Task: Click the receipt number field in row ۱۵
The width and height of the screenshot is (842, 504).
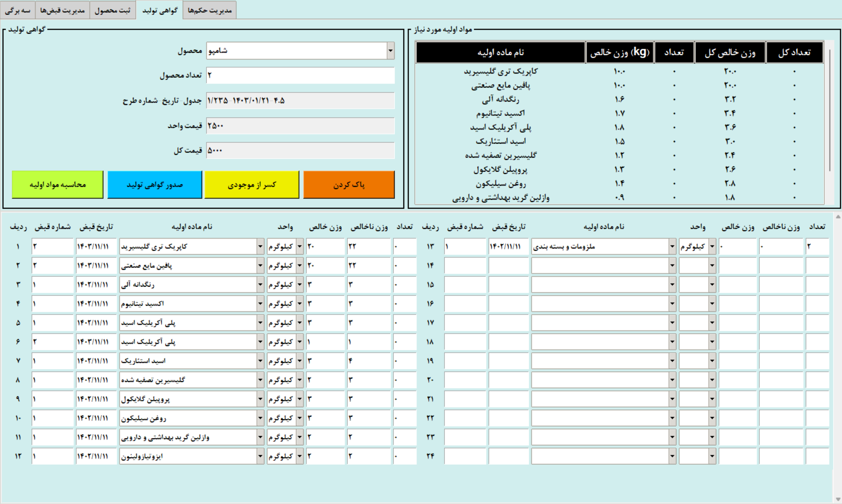Action: 465,285
